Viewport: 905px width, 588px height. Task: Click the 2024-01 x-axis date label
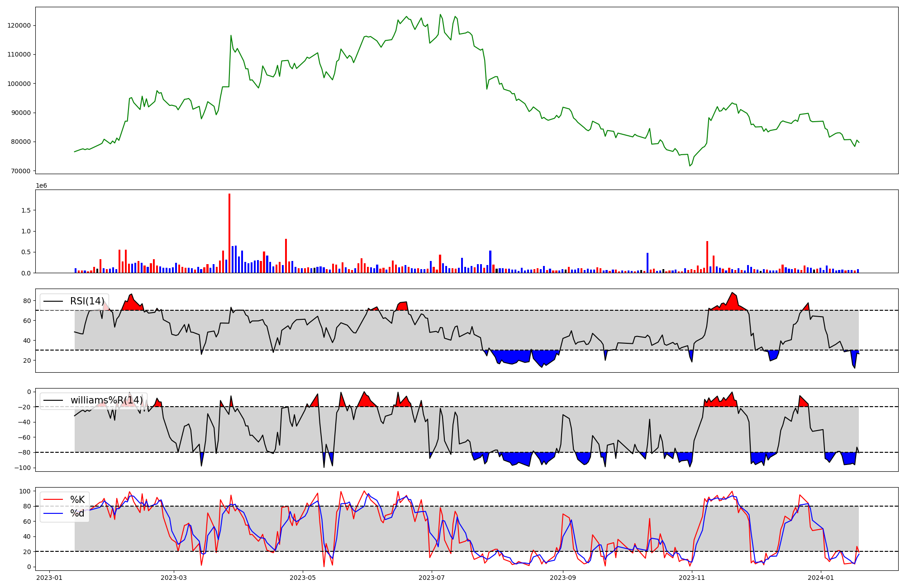(821, 578)
